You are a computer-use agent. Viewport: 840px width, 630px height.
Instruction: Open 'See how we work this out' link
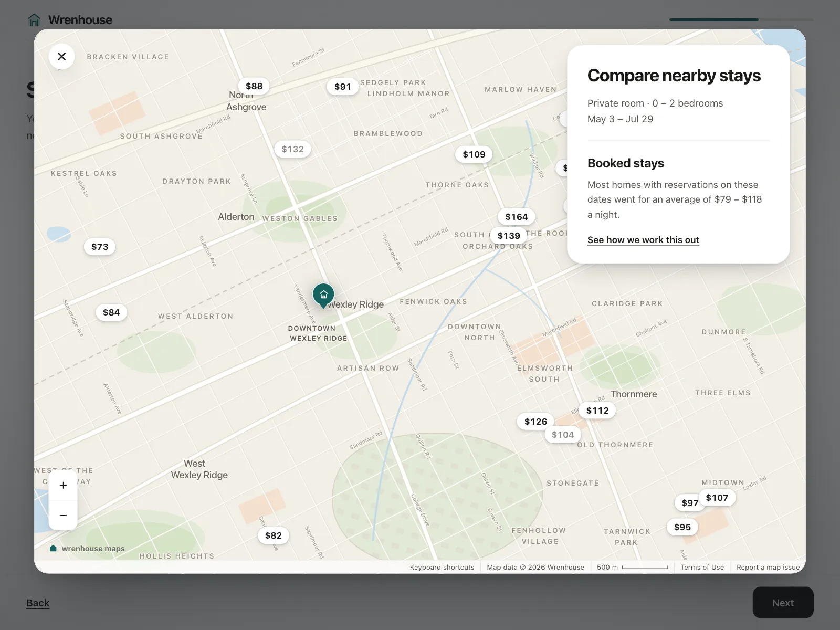[643, 240]
